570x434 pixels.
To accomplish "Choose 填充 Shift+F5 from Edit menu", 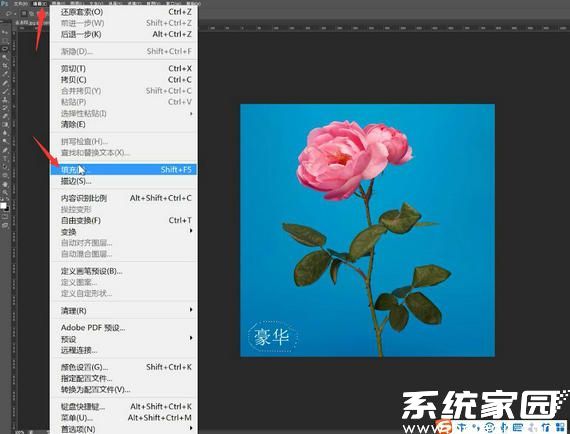I will 124,169.
